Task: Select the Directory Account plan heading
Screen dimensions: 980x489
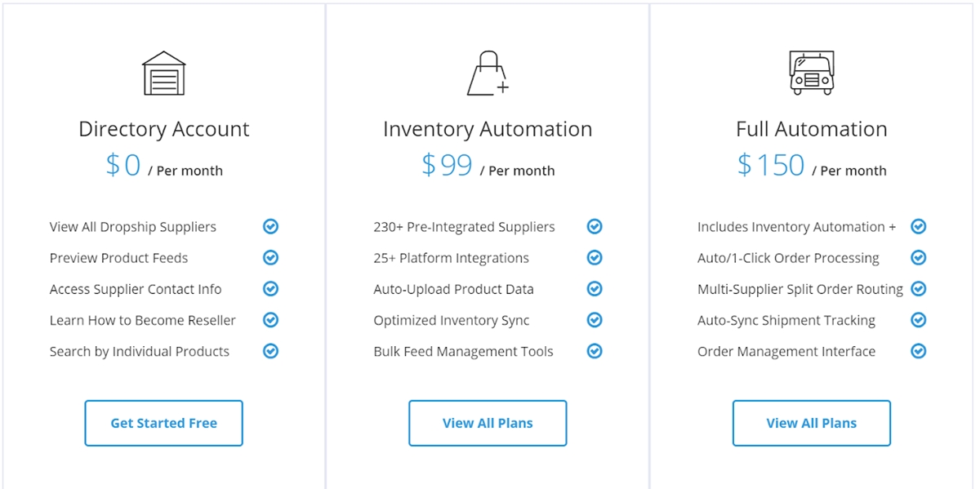Action: (164, 129)
